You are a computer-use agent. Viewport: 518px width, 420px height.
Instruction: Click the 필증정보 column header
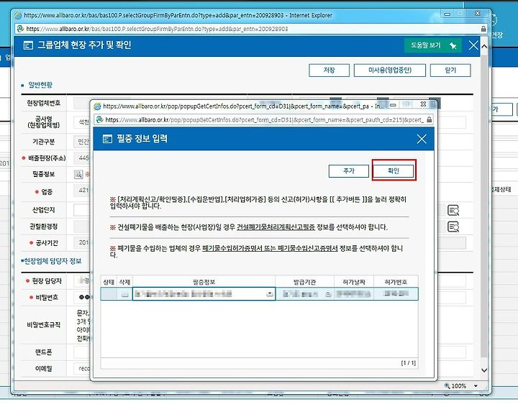pyautogui.click(x=204, y=282)
